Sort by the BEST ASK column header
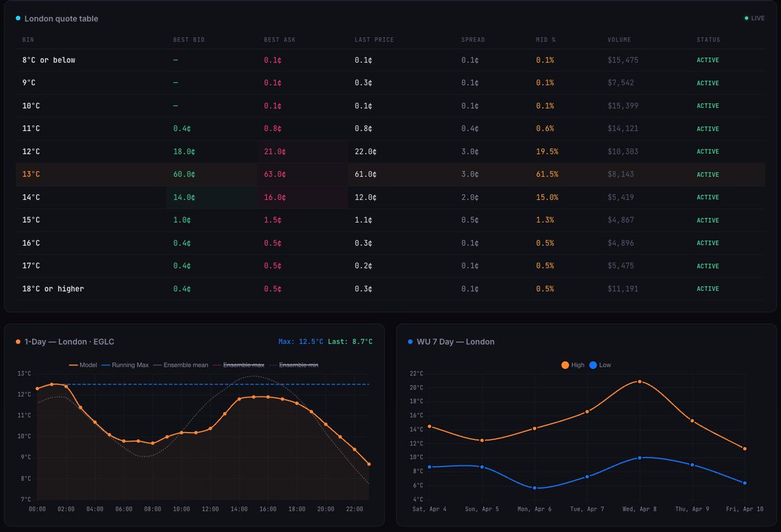The width and height of the screenshot is (781, 532). (x=281, y=40)
